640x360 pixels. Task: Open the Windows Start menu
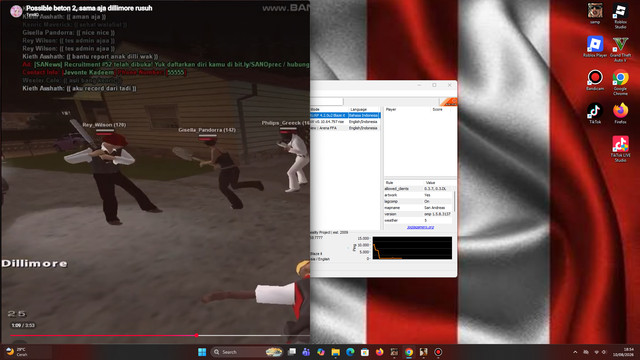coord(202,352)
